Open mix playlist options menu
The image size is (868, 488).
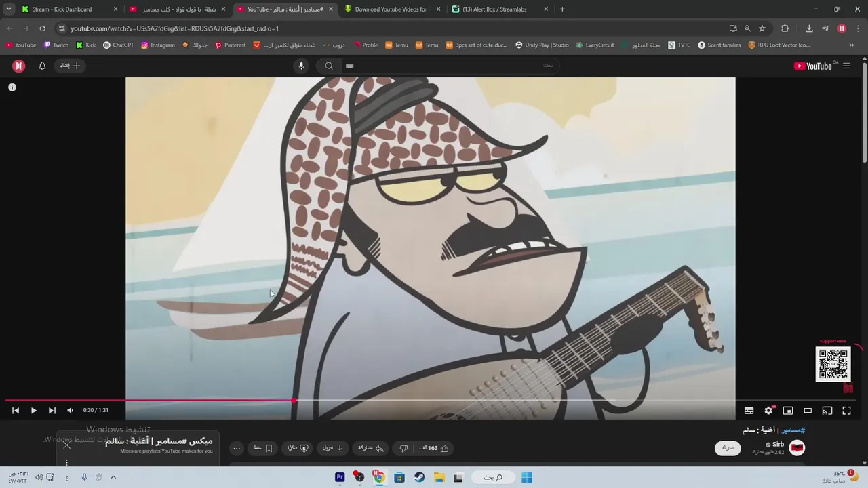[x=66, y=462]
